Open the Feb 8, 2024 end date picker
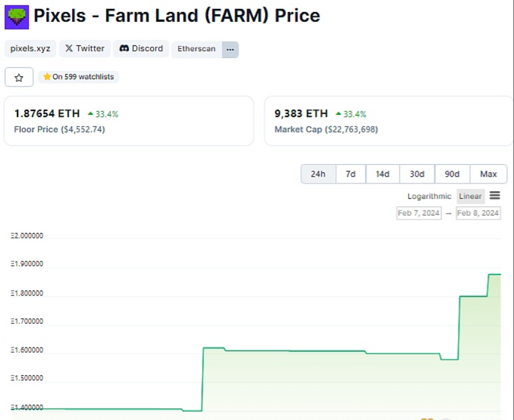 (478, 213)
